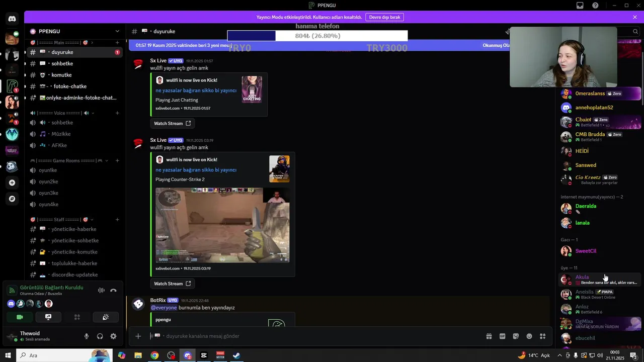
Task: Show hidden system tray icons chevron
Action: 559,355
